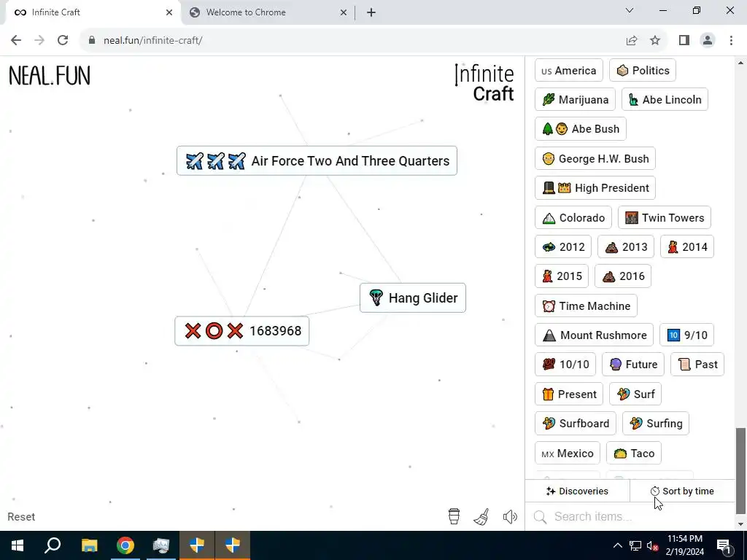Click the address bar URL
Image resolution: width=747 pixels, height=560 pixels.
[x=152, y=41]
